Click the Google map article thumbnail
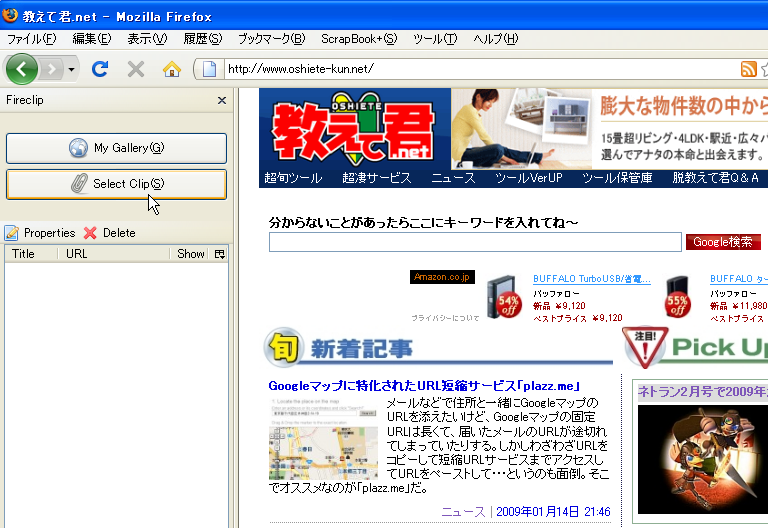The width and height of the screenshot is (768, 528). [323, 439]
